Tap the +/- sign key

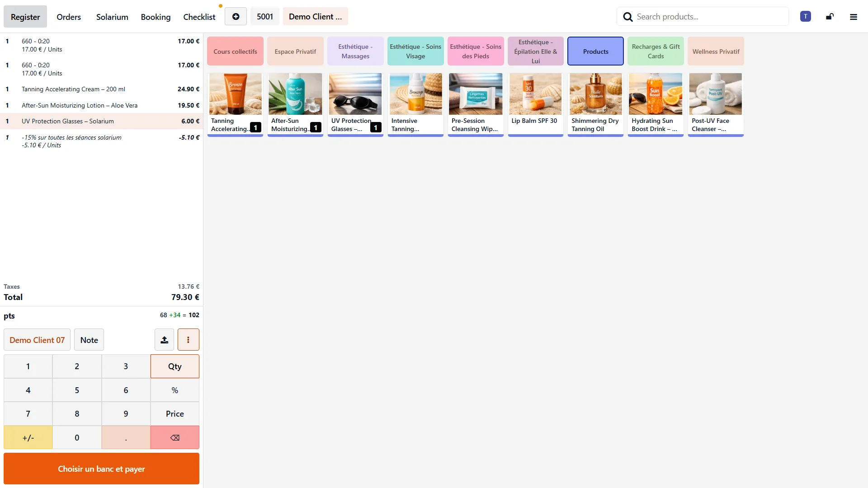(x=28, y=437)
